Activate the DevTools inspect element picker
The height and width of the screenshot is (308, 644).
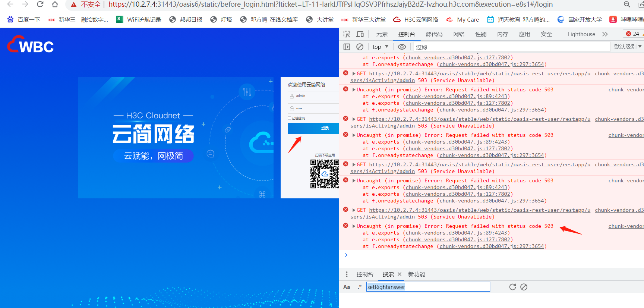(x=347, y=34)
